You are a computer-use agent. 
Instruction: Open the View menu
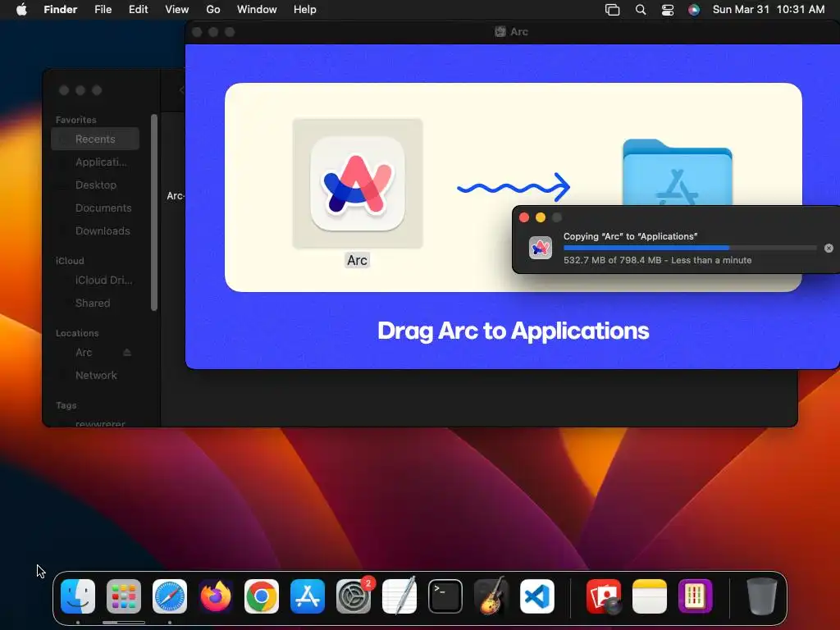point(177,10)
